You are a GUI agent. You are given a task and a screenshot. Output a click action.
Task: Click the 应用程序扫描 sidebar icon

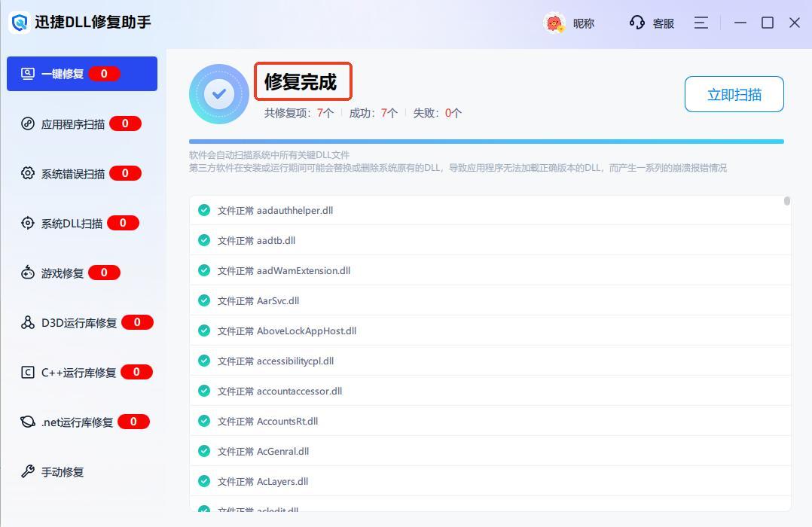(x=28, y=123)
